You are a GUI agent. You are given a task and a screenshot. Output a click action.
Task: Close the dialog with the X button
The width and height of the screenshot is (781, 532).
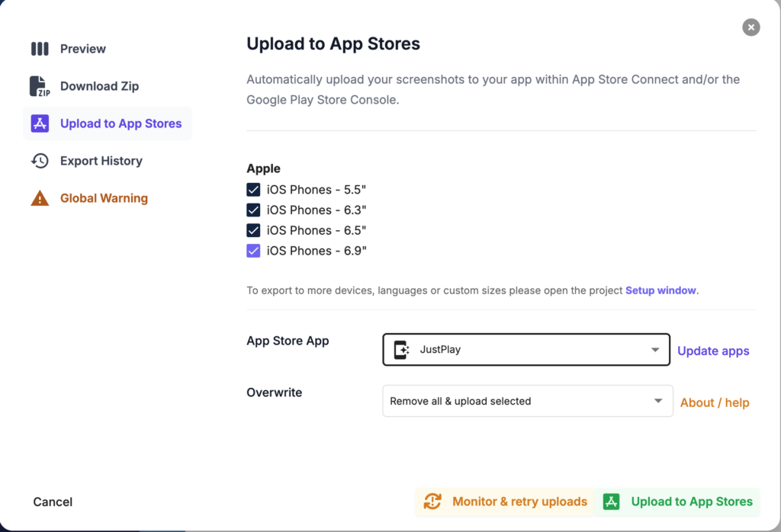[751, 27]
